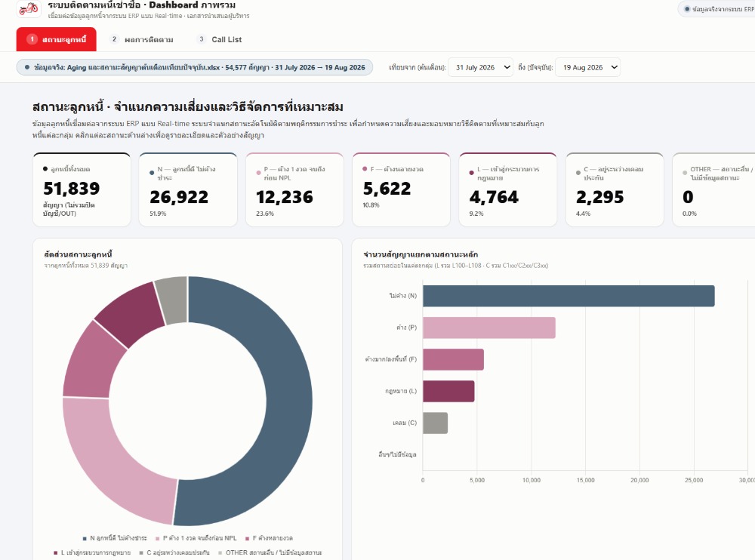Click the Aging xlsx data source pill

195,67
